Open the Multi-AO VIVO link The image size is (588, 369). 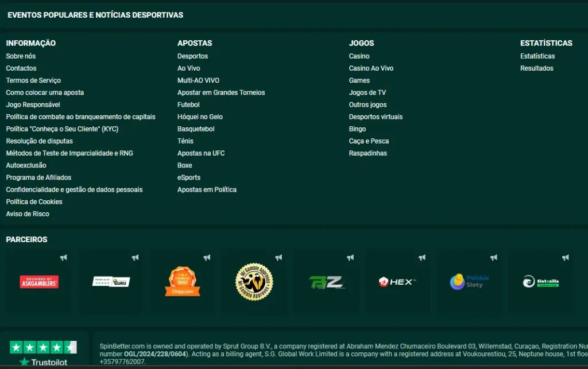click(x=198, y=80)
